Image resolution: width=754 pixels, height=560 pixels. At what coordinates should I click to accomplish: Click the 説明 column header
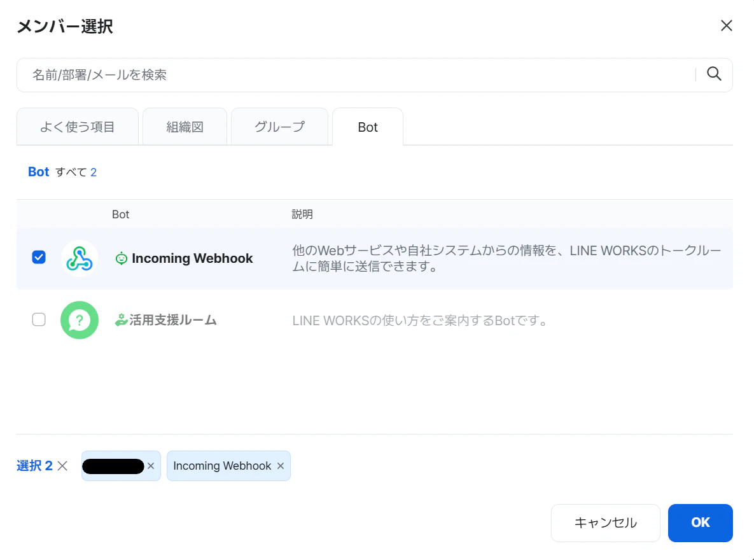pyautogui.click(x=302, y=214)
